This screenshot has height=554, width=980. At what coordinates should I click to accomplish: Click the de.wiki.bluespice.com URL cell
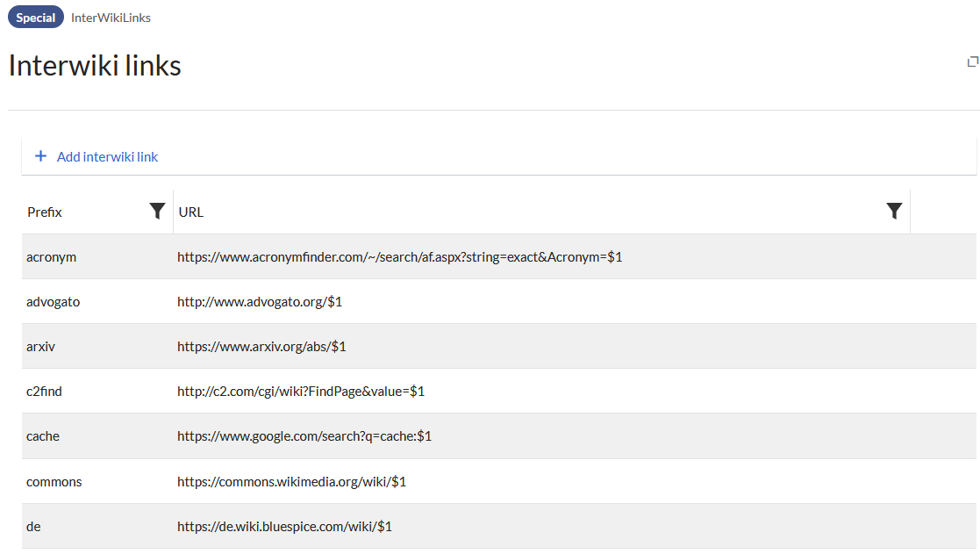pyautogui.click(x=284, y=526)
